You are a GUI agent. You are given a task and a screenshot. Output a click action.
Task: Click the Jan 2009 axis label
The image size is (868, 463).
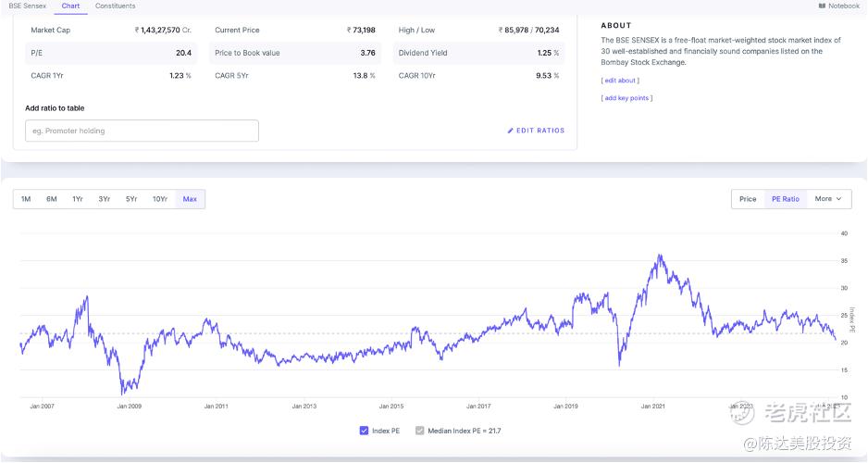coord(129,406)
